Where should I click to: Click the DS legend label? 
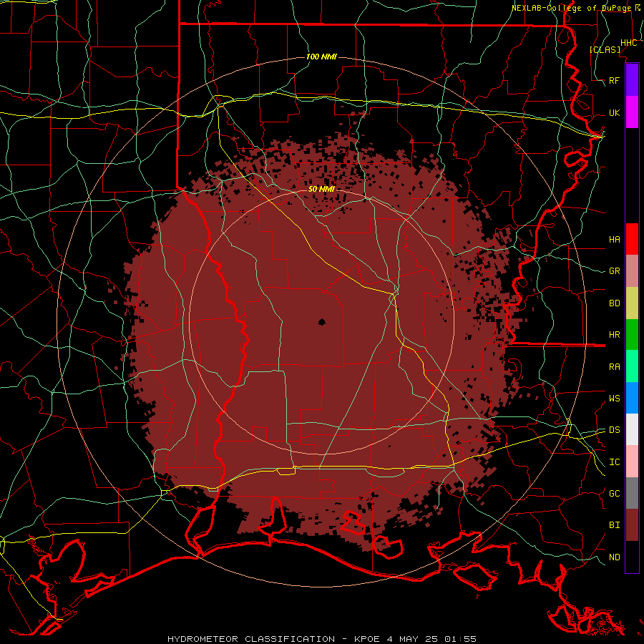[614, 430]
